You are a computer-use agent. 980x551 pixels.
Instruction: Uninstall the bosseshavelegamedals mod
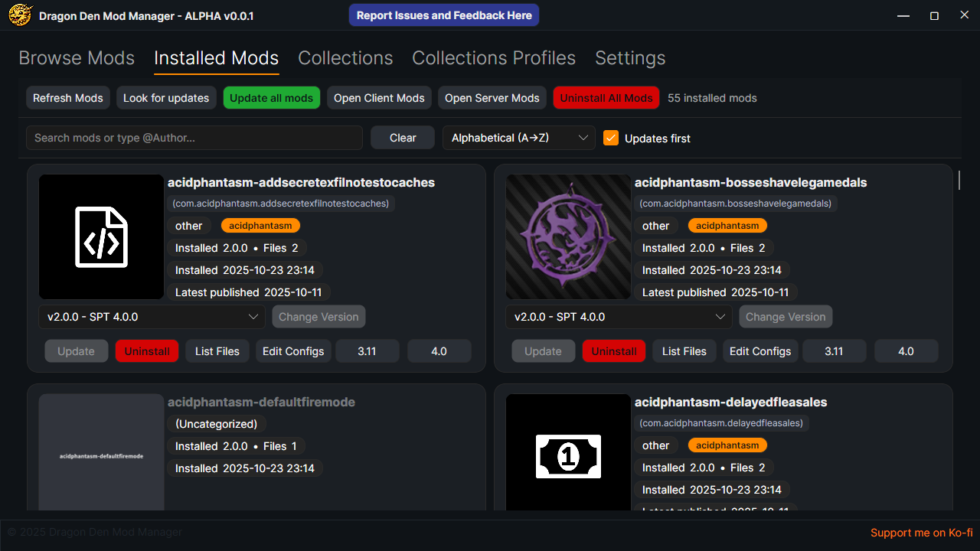pos(614,351)
